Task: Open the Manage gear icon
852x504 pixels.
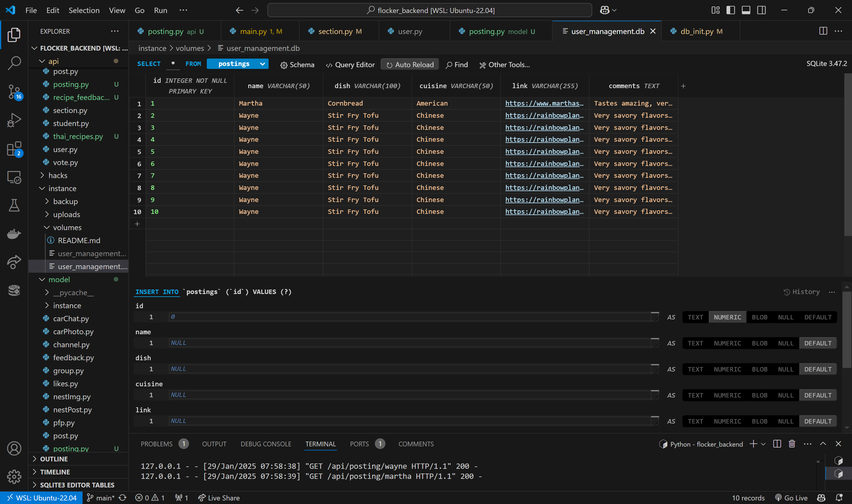Action: click(14, 477)
